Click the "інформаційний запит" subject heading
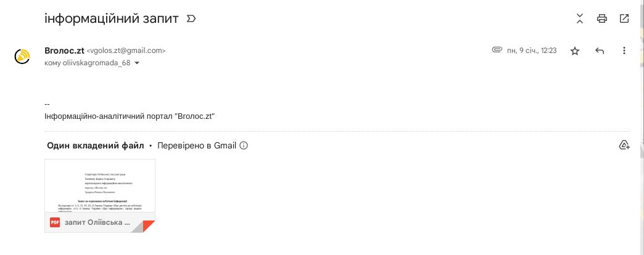 [112, 18]
